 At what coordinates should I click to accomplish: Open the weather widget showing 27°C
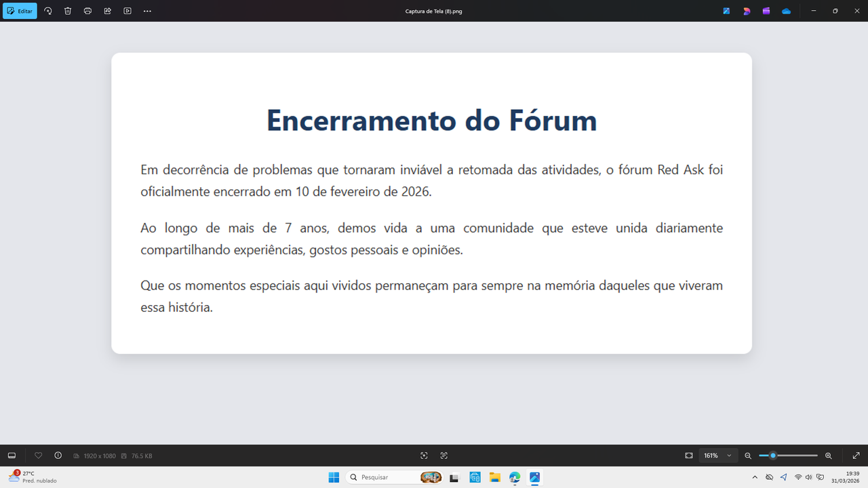pos(32,477)
